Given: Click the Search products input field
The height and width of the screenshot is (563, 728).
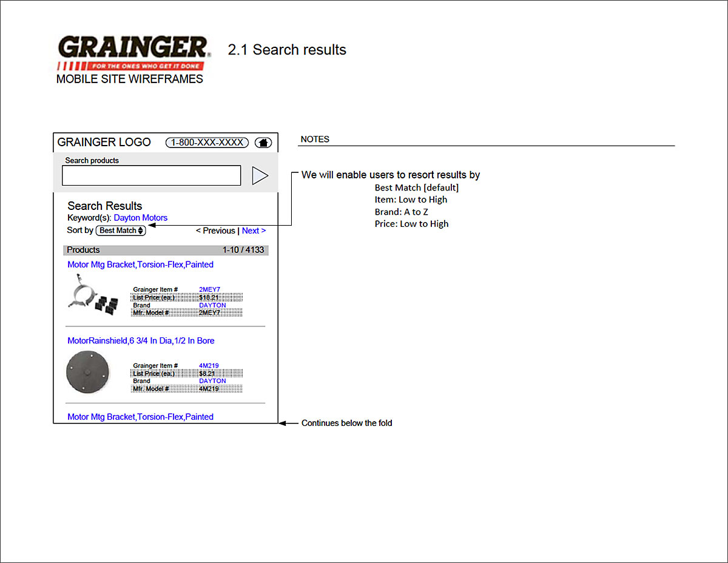Looking at the screenshot, I should [x=152, y=175].
